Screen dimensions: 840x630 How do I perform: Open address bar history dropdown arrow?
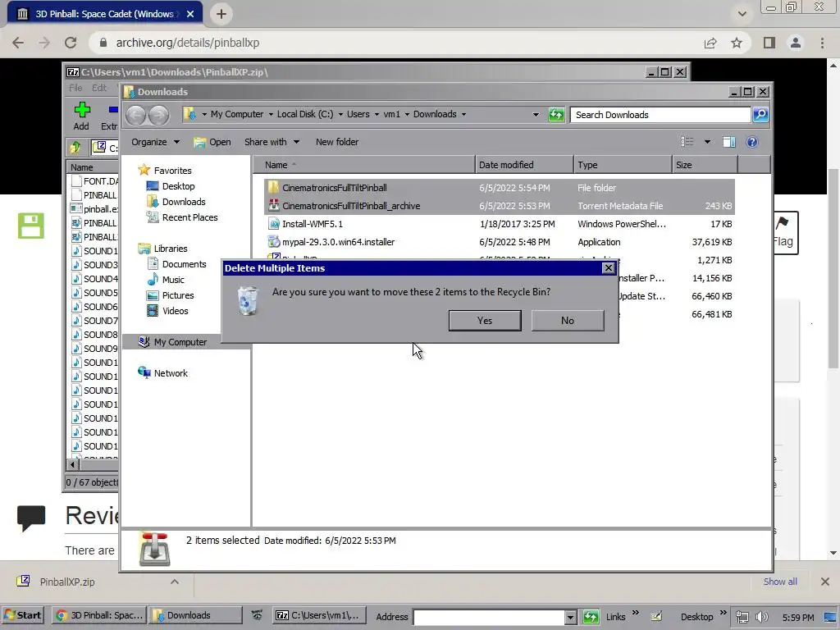pyautogui.click(x=535, y=115)
